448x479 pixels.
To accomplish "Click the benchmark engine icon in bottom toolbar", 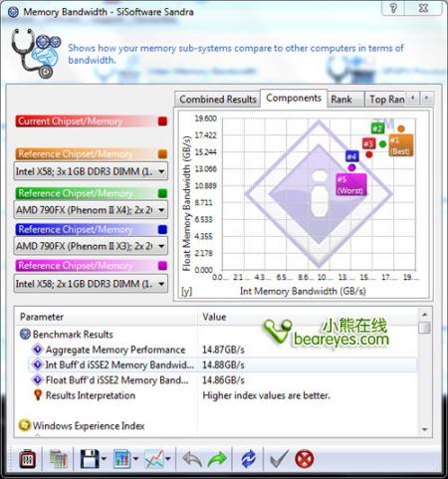I will pyautogui.click(x=28, y=459).
